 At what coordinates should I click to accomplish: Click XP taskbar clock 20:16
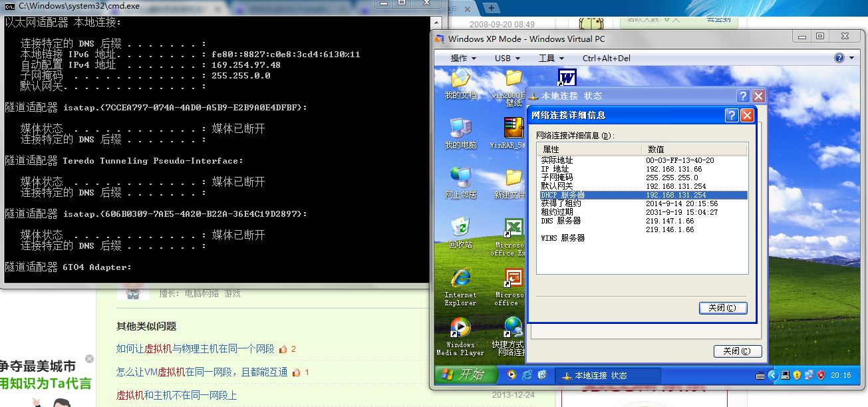pyautogui.click(x=841, y=376)
